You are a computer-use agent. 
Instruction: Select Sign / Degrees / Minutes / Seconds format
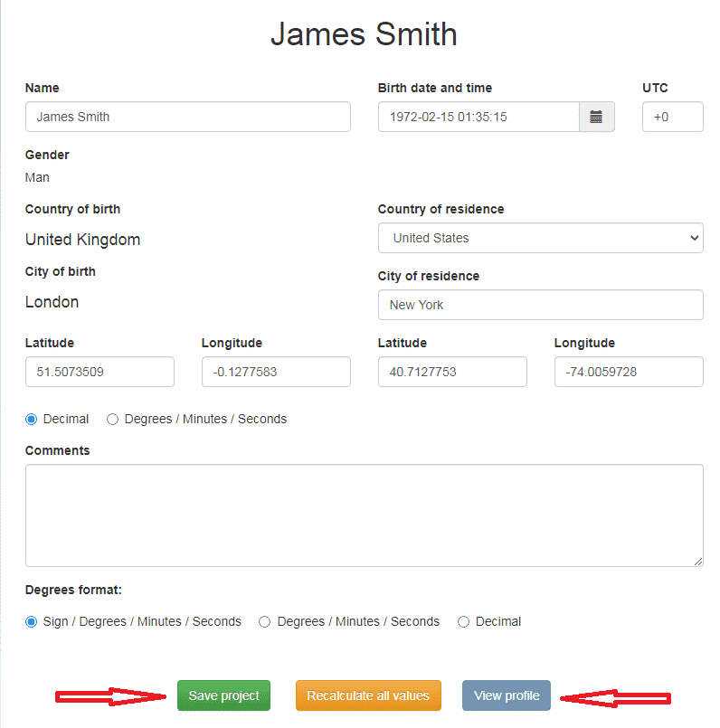32,621
